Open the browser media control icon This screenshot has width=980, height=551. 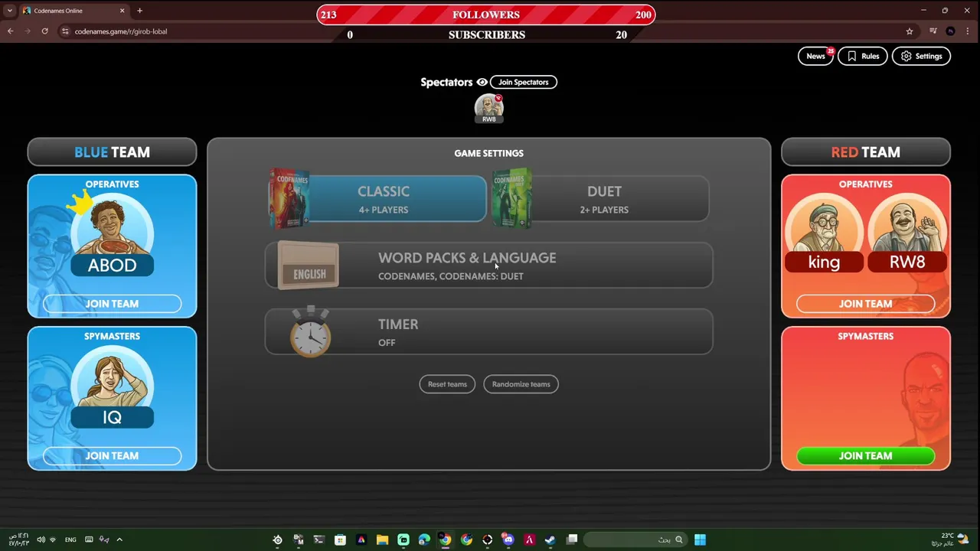(933, 31)
